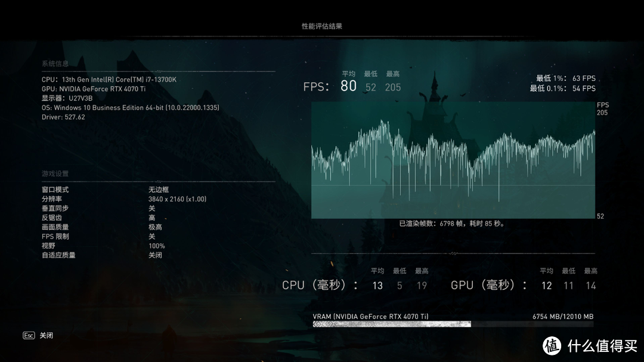This screenshot has width=644, height=362.
Task: Click the 平均 header above FPS 80
Action: [x=348, y=74]
